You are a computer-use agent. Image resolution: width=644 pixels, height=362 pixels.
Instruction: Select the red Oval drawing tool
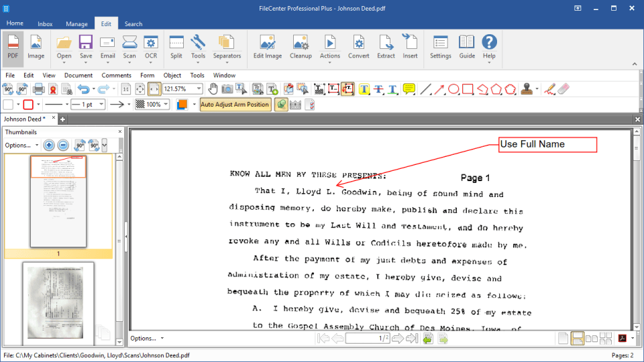(x=453, y=88)
